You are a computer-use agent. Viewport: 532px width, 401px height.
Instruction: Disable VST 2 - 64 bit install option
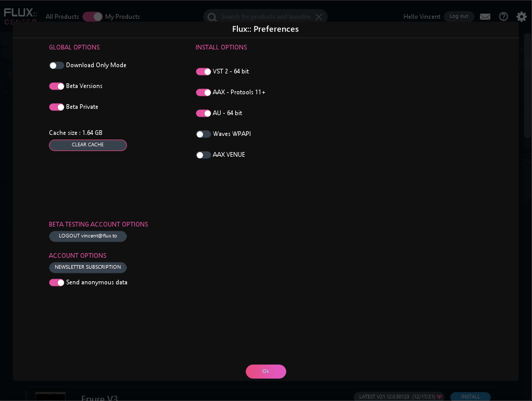click(x=204, y=72)
